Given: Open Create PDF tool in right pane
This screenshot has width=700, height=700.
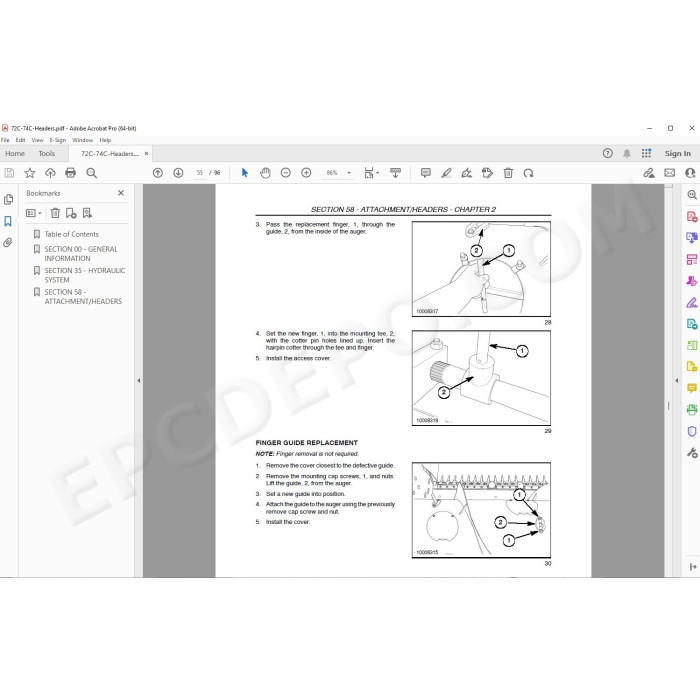Looking at the screenshot, I should [692, 217].
